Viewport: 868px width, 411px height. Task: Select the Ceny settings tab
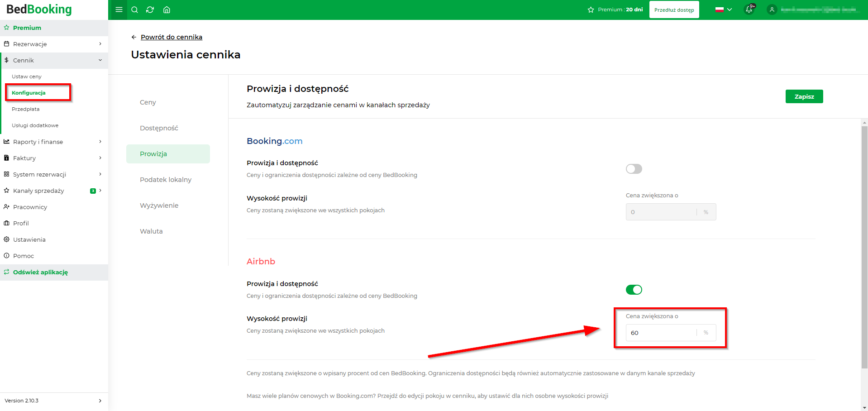point(168,102)
